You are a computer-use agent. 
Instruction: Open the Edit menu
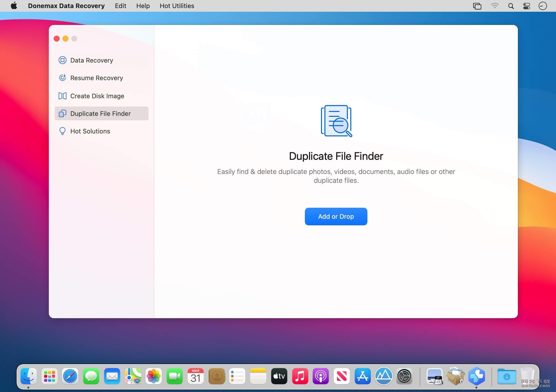[x=120, y=6]
